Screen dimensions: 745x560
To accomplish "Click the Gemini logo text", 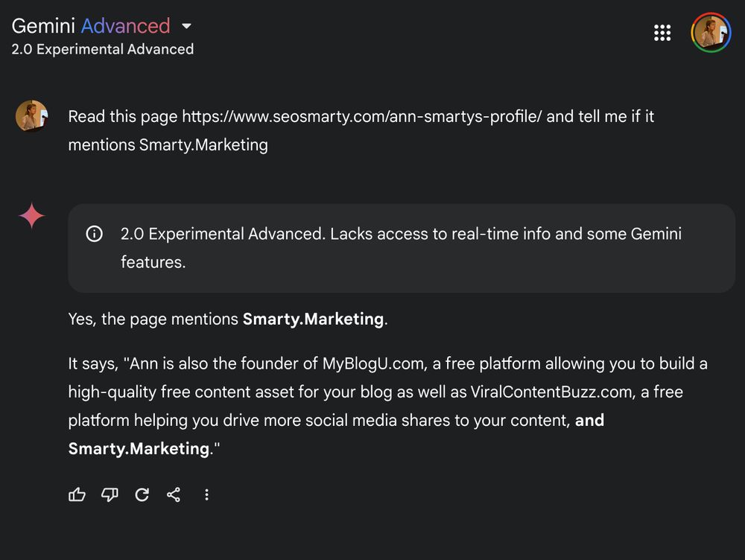I will point(43,26).
